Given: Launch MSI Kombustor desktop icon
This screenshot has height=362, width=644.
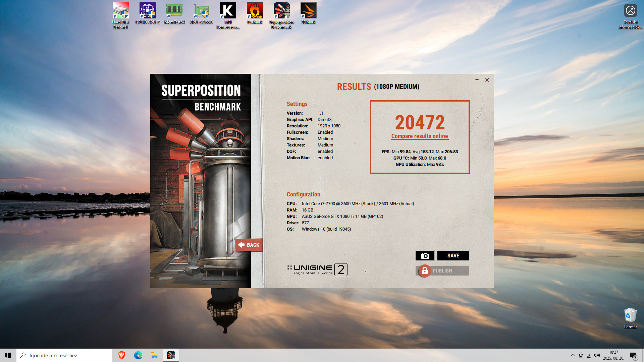Looking at the screenshot, I should click(228, 15).
